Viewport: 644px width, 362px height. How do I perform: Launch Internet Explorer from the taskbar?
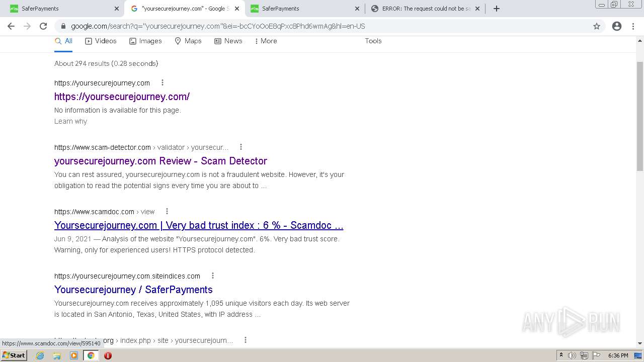pos(40,355)
